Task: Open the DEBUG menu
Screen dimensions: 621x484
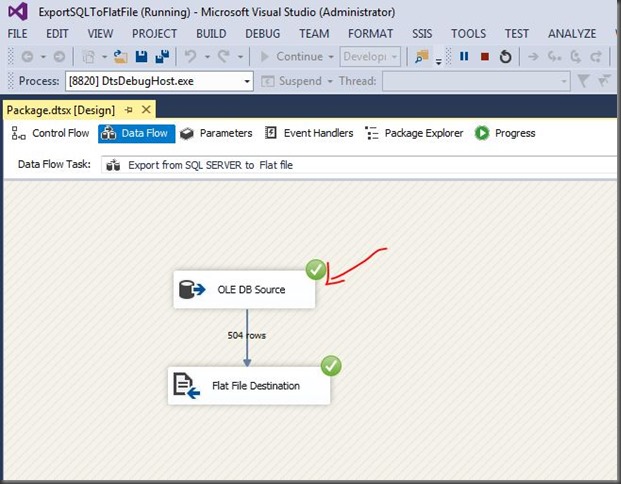Action: pos(263,34)
